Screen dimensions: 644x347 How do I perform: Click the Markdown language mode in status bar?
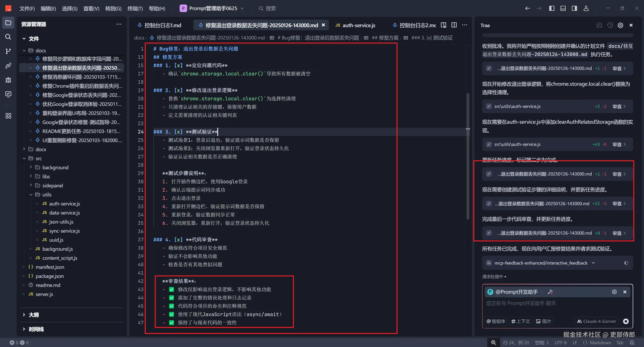[600, 342]
